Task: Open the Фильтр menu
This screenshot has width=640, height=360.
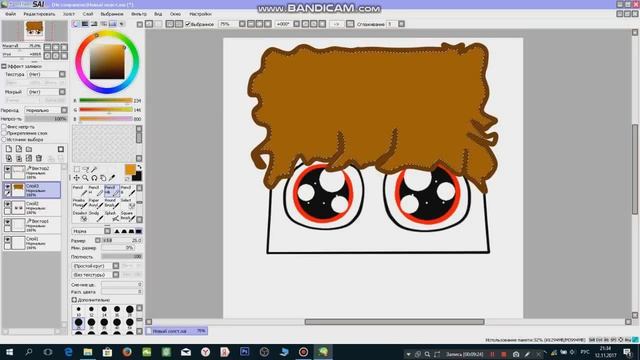Action: 139,14
